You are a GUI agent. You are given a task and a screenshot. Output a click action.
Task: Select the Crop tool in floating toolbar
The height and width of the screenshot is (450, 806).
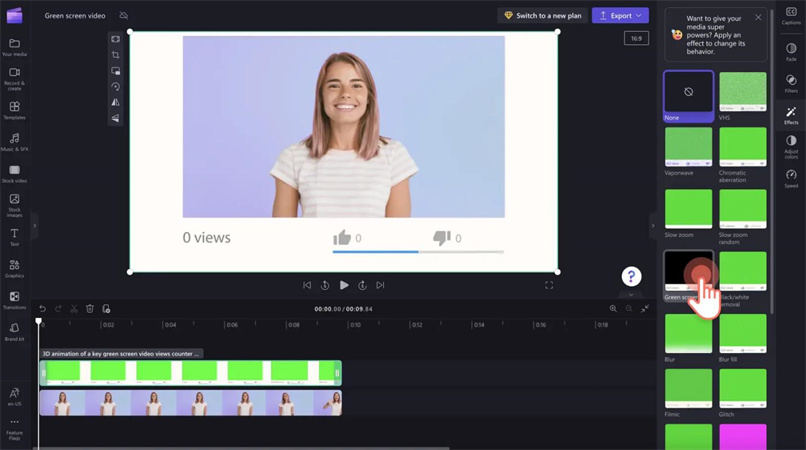(116, 55)
